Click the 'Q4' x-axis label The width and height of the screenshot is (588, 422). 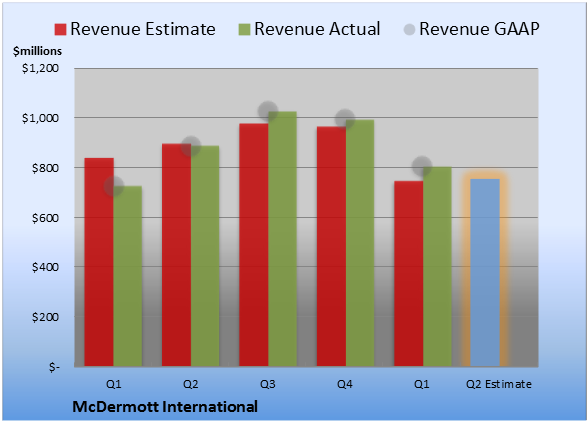tap(345, 384)
